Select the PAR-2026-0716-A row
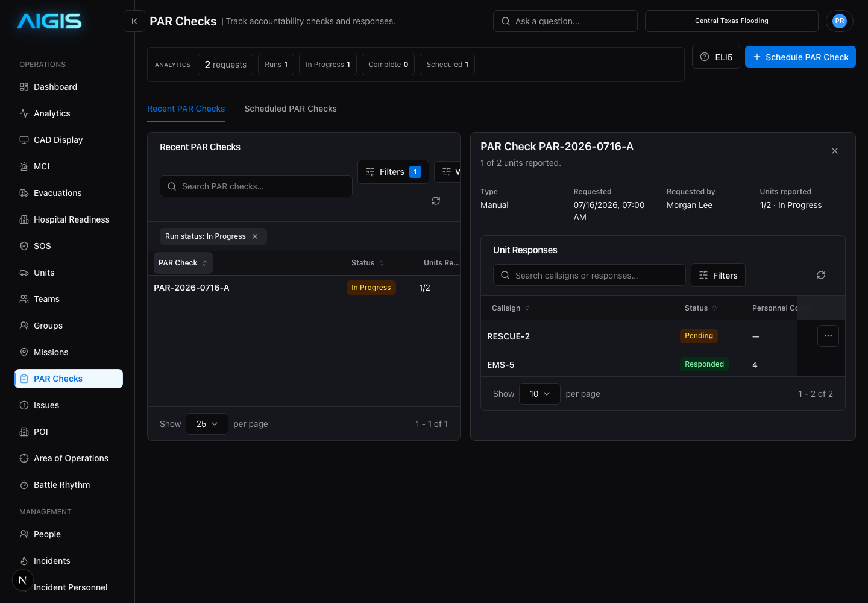The width and height of the screenshot is (868, 603). click(x=304, y=288)
